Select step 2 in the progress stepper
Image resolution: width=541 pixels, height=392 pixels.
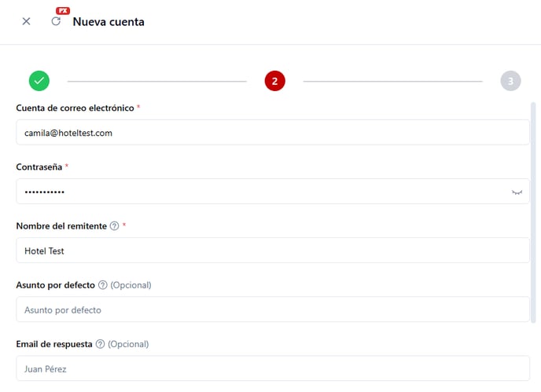point(274,80)
